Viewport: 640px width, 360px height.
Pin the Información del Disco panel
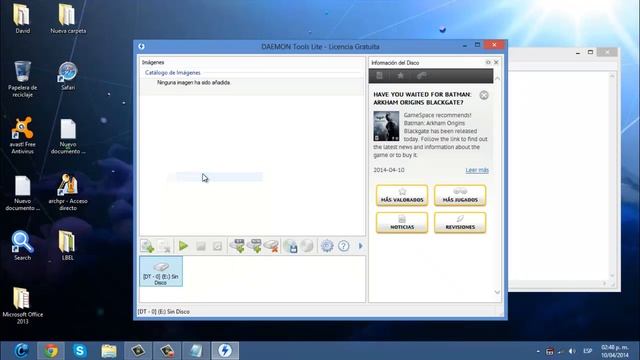488,62
